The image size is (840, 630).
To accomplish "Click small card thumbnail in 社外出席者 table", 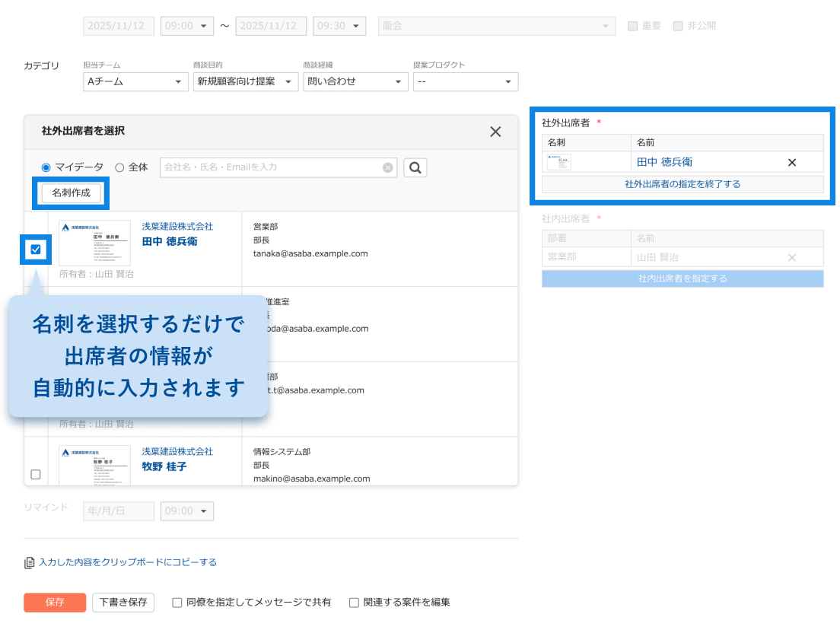I will [x=559, y=162].
